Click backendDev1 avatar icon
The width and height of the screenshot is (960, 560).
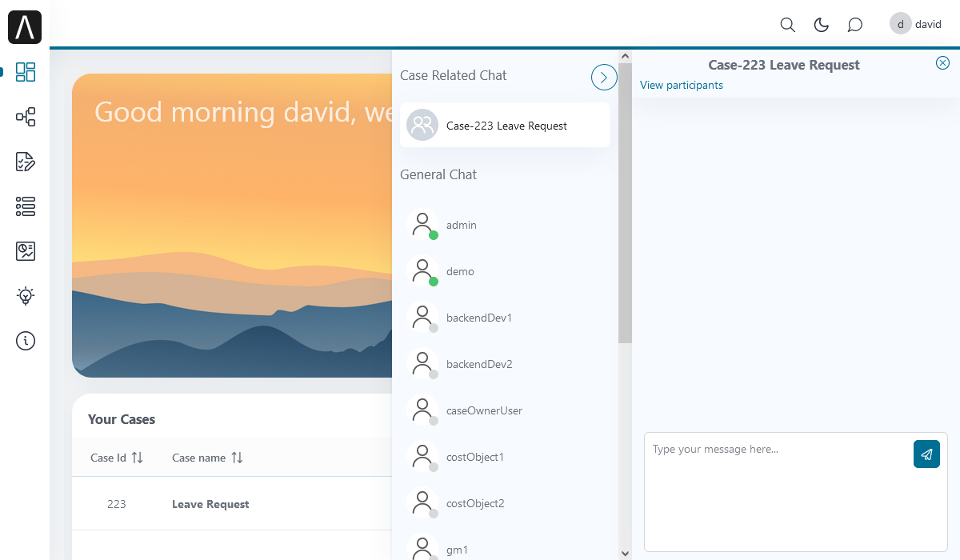(x=422, y=318)
